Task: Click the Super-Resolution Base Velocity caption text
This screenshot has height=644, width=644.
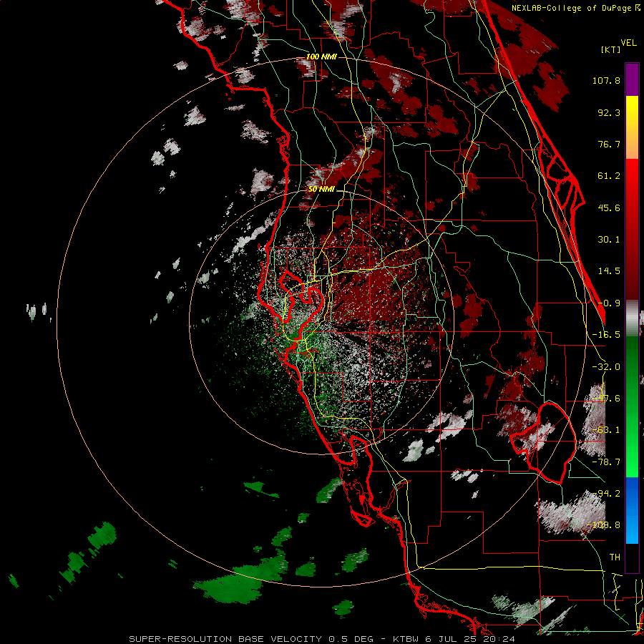Action: coord(321,639)
